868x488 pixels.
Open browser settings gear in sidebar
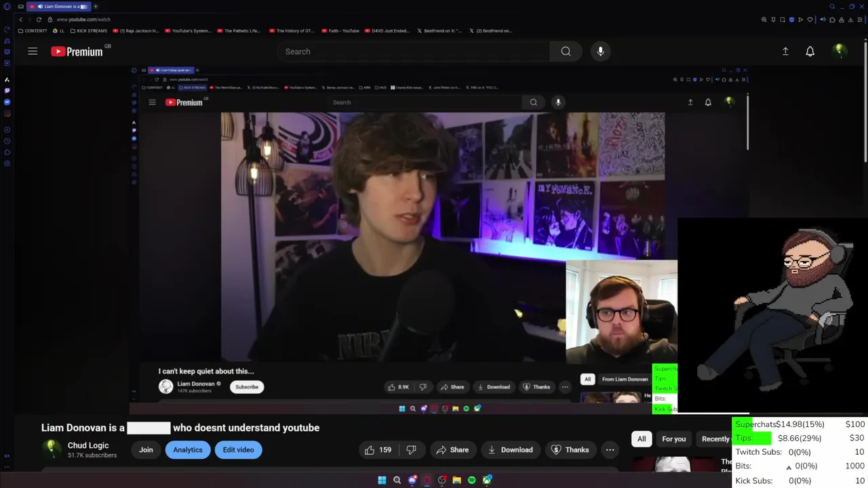click(x=7, y=163)
